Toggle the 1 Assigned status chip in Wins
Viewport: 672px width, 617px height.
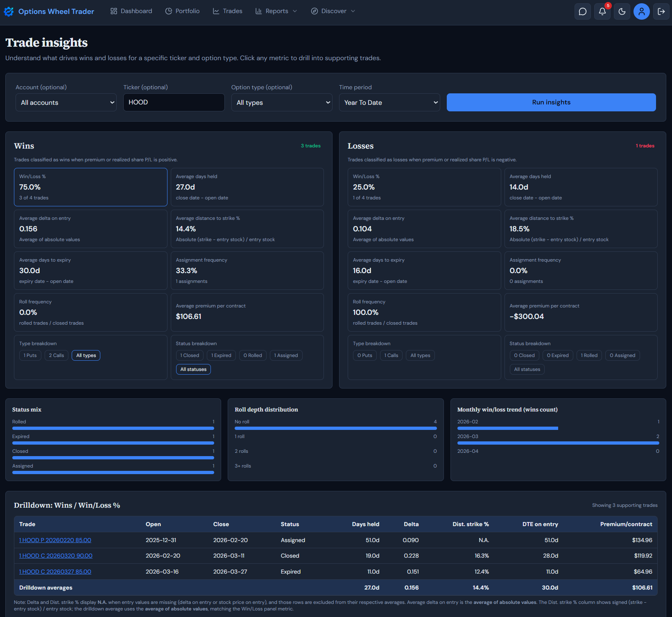click(x=286, y=355)
